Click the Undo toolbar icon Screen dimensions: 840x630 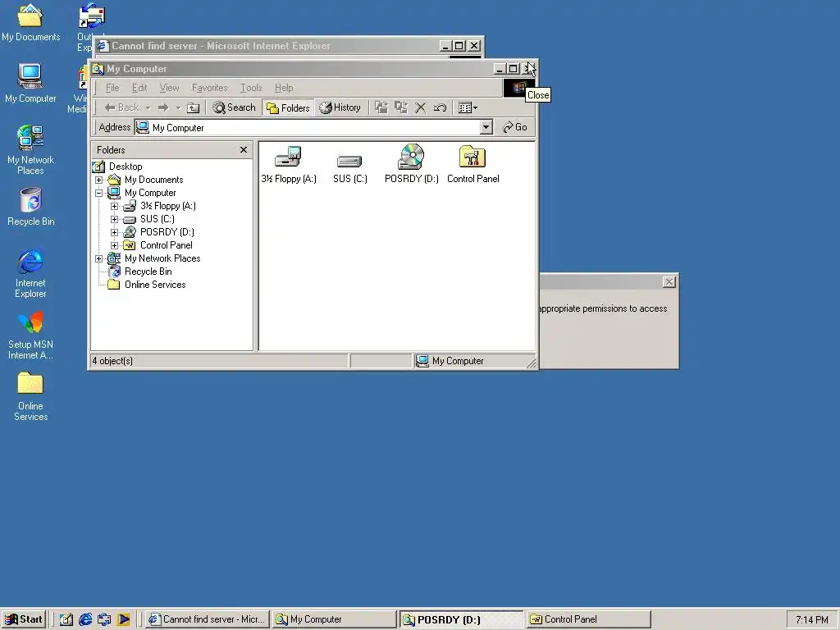(440, 107)
